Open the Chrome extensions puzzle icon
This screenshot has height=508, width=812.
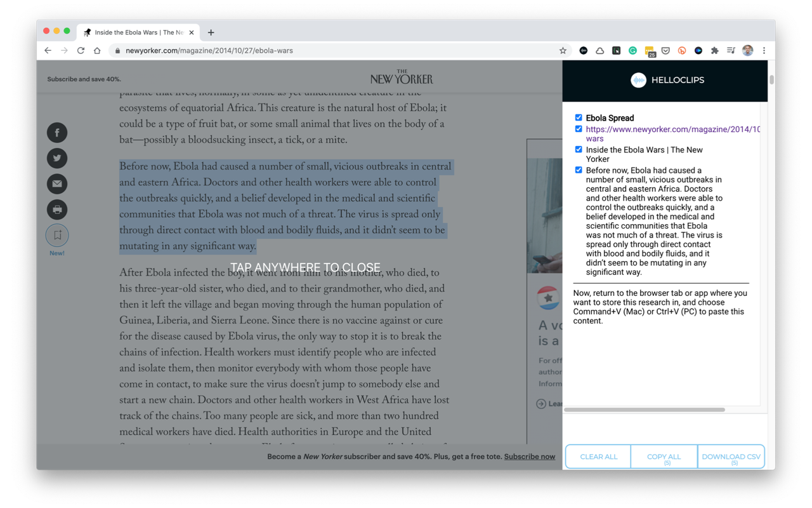click(x=714, y=51)
